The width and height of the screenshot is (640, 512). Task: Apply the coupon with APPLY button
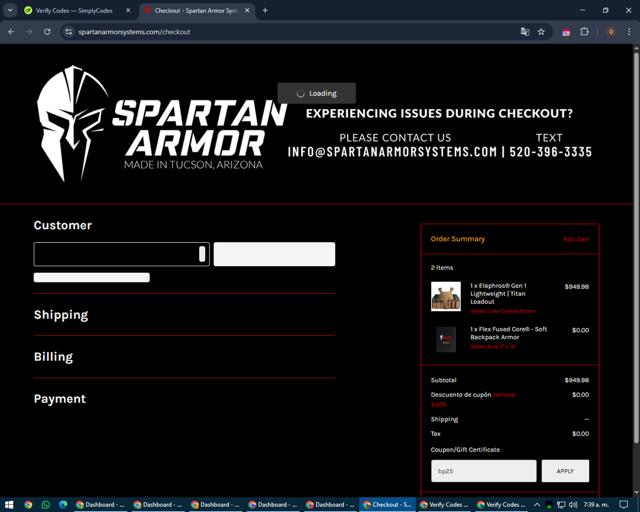[565, 471]
